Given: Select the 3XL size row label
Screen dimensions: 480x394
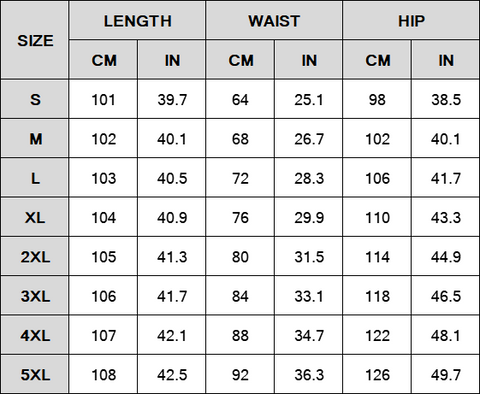Looking at the screenshot, I should pyautogui.click(x=34, y=296).
